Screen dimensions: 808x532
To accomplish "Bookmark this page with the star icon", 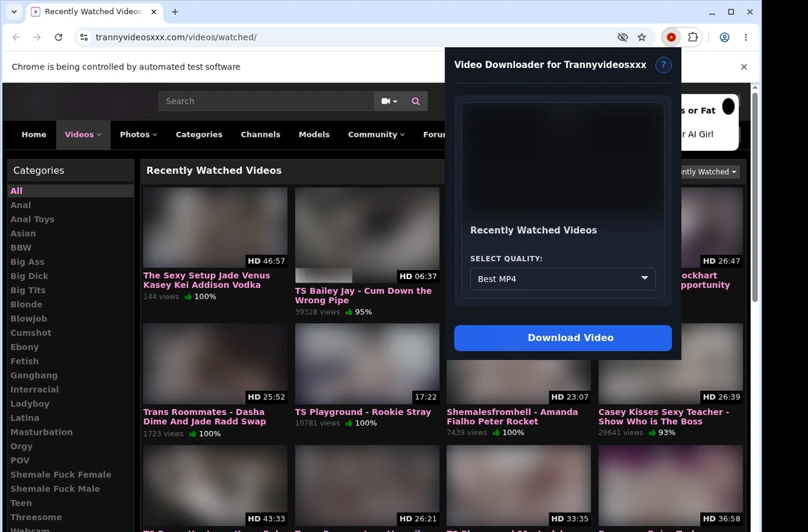I will 642,38.
